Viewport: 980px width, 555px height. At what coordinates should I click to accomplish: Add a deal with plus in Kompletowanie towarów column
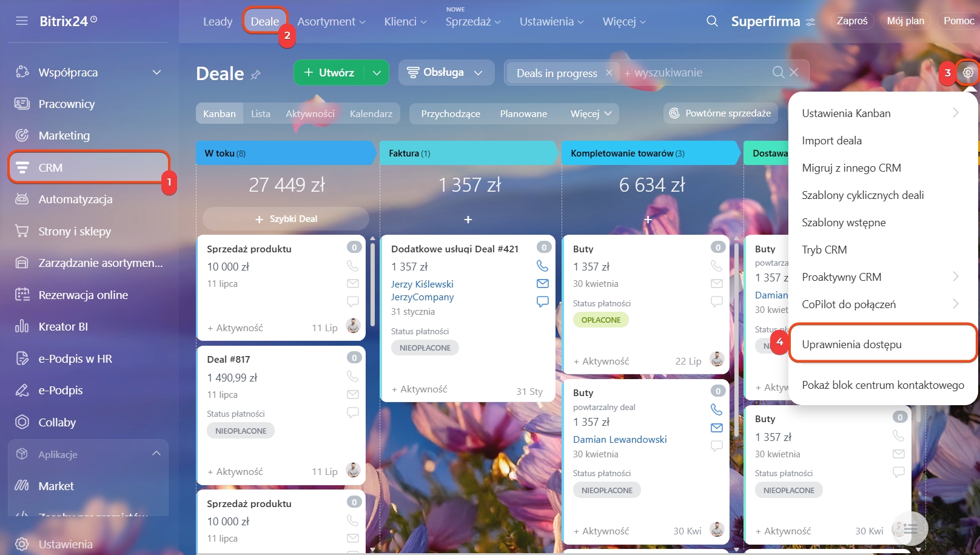tap(648, 219)
